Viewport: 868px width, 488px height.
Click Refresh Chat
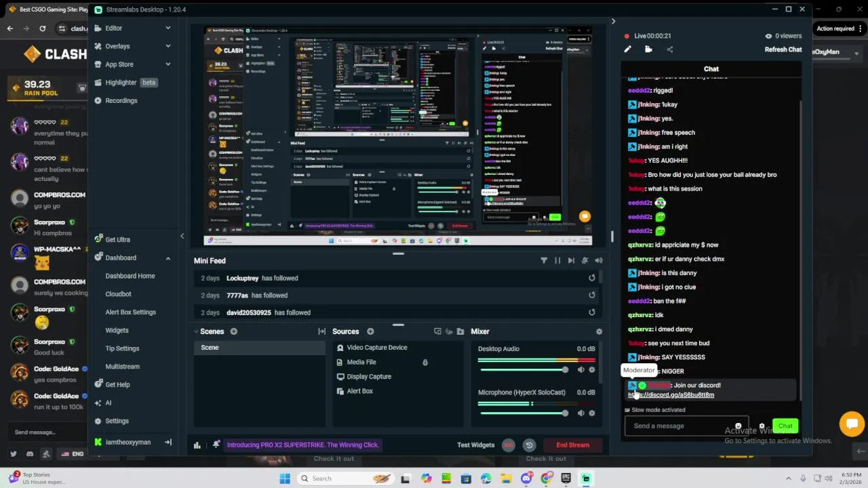pos(783,49)
